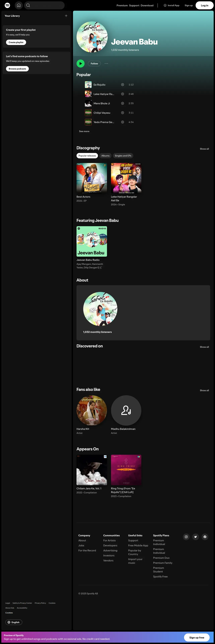Select Singles and EPs filter chip

pos(123,156)
